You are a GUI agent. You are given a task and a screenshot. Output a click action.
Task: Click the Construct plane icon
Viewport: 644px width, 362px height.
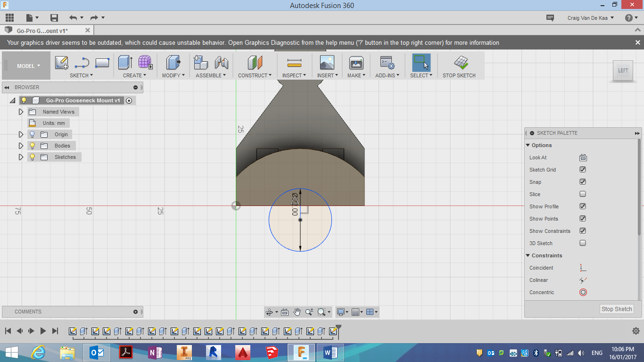click(x=255, y=63)
